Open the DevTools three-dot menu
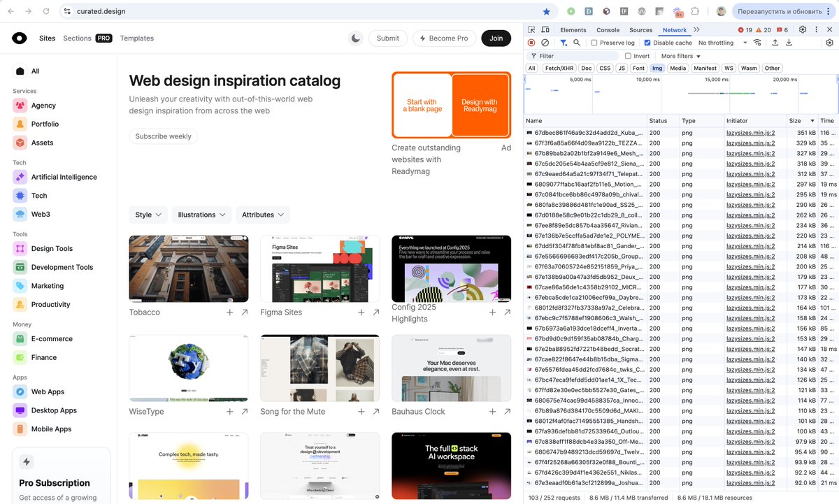The height and width of the screenshot is (504, 839). [817, 30]
